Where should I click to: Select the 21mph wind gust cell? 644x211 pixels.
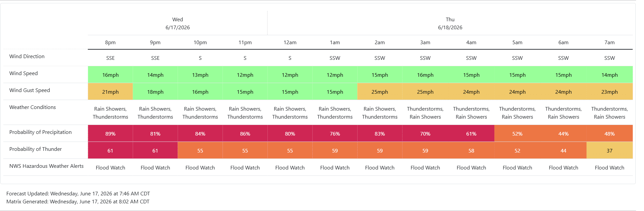[110, 92]
